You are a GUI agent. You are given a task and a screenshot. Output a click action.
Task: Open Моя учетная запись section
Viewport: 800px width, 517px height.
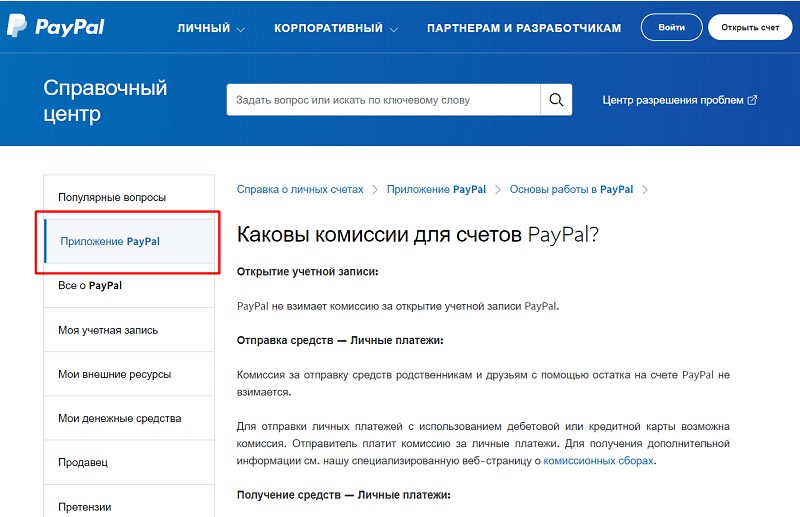[129, 330]
